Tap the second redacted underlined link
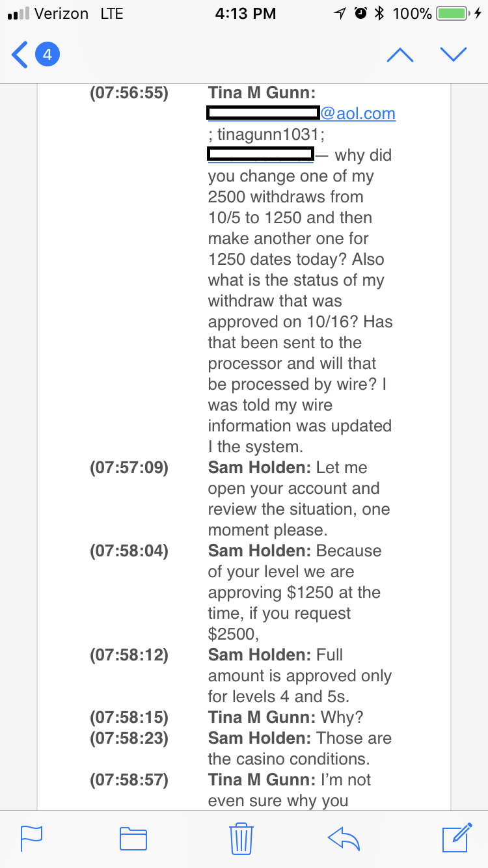This screenshot has height=868, width=488. click(x=260, y=155)
